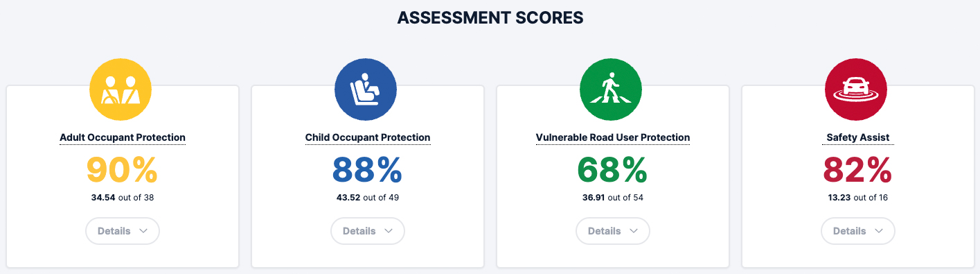Click the green 68% score
Viewport: 980px width, 274px height.
click(613, 169)
